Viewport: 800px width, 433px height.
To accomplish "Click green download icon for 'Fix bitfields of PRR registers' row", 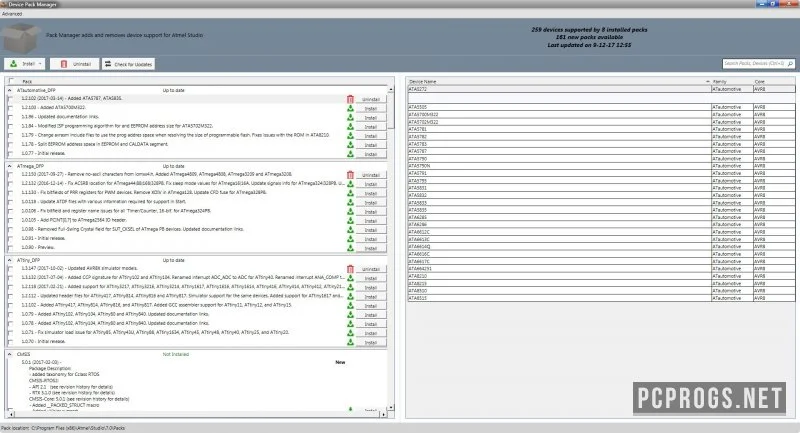I will pyautogui.click(x=351, y=193).
